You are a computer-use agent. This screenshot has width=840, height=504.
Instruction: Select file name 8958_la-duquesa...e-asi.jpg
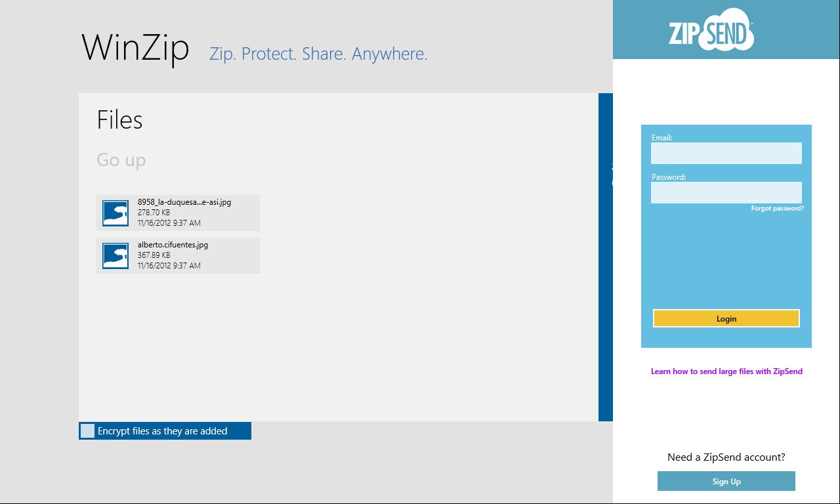tap(184, 202)
